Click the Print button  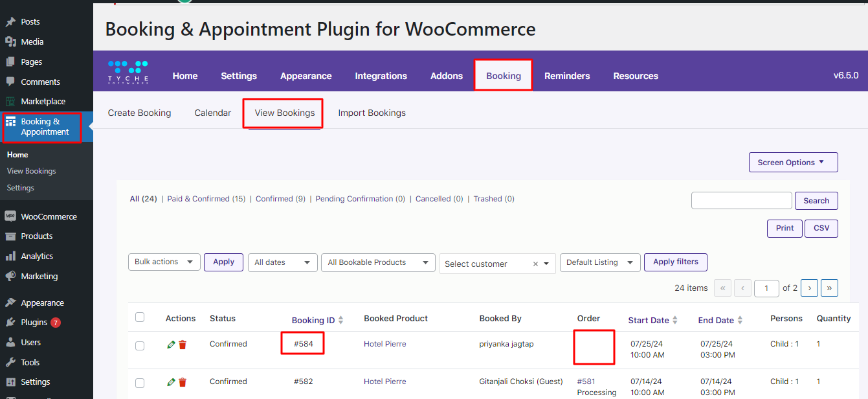(785, 228)
